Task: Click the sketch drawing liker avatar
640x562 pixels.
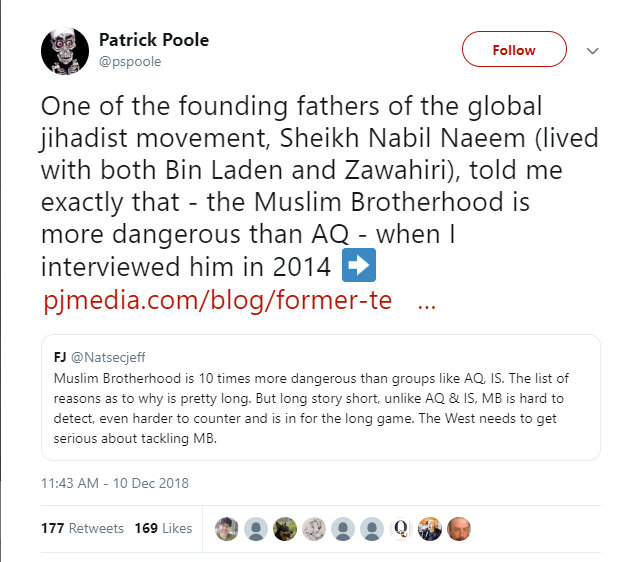Action: (x=315, y=528)
